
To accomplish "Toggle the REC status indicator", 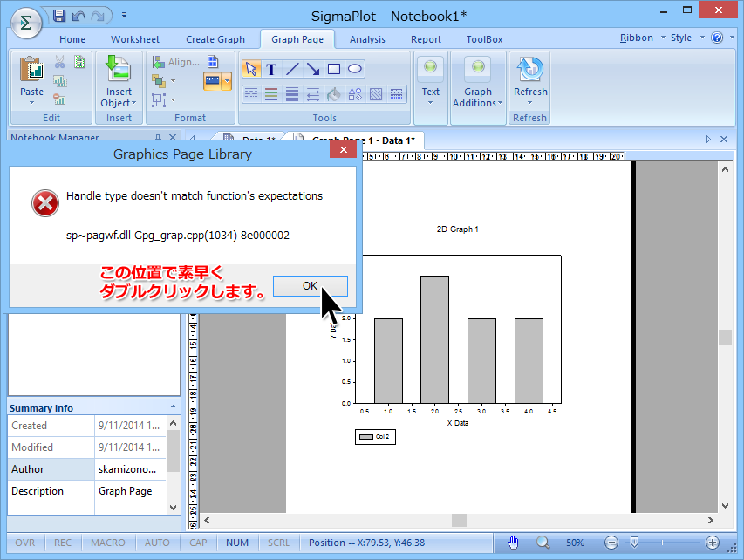I will 63,543.
